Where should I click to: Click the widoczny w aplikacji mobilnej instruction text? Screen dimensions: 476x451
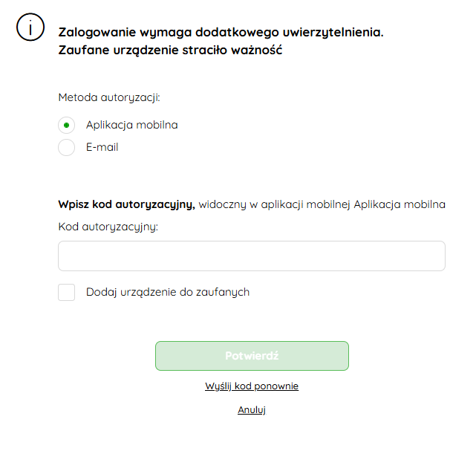pos(275,204)
